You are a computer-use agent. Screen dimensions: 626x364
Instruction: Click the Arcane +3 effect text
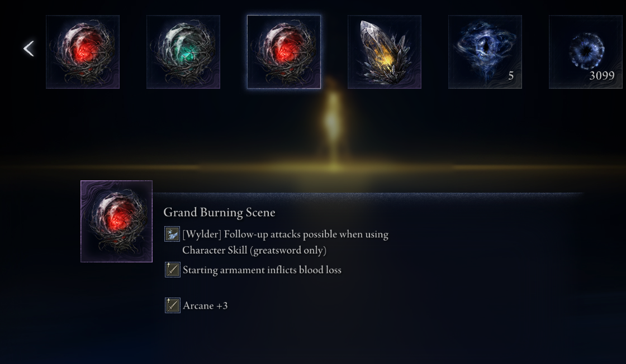pos(205,306)
